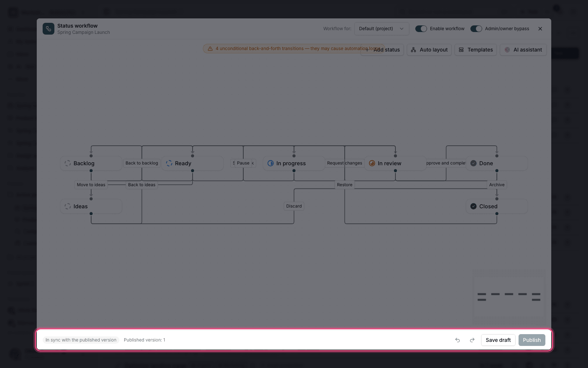Toggle the Admin/owner bypass switch

click(x=476, y=29)
